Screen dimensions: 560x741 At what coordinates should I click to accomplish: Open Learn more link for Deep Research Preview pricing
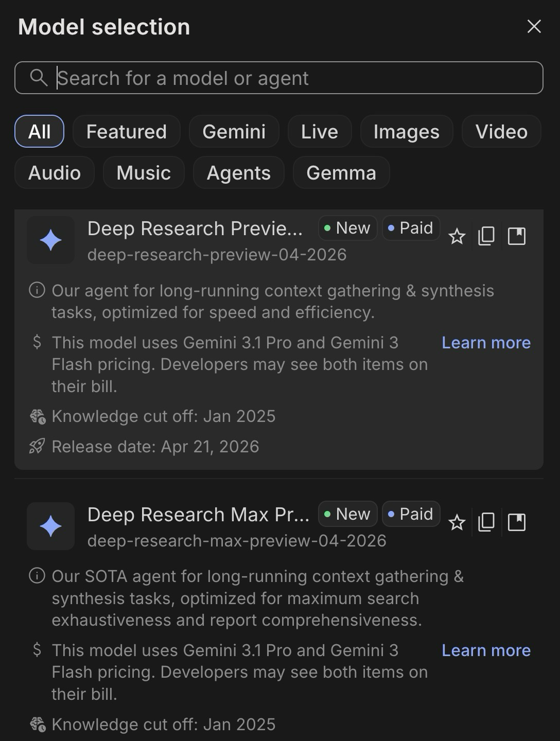(486, 343)
